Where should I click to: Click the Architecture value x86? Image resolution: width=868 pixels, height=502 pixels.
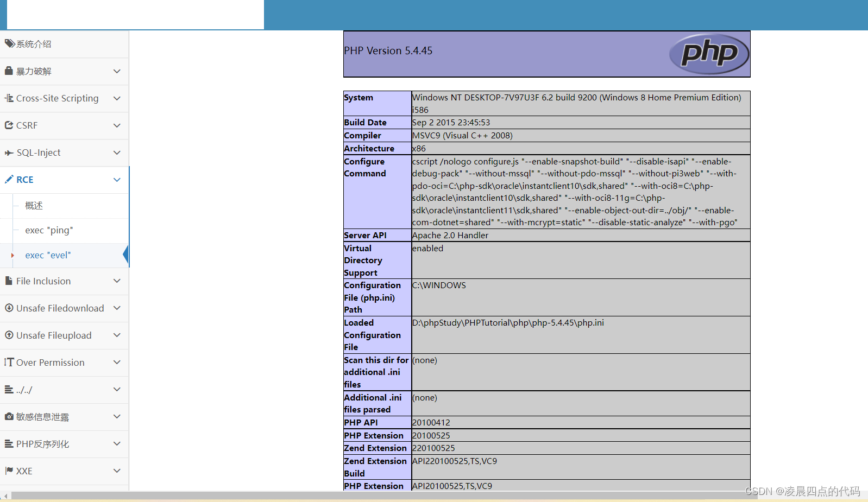(419, 148)
